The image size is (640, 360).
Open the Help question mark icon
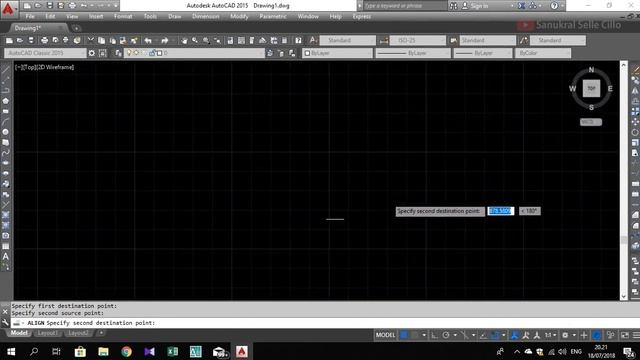298,40
